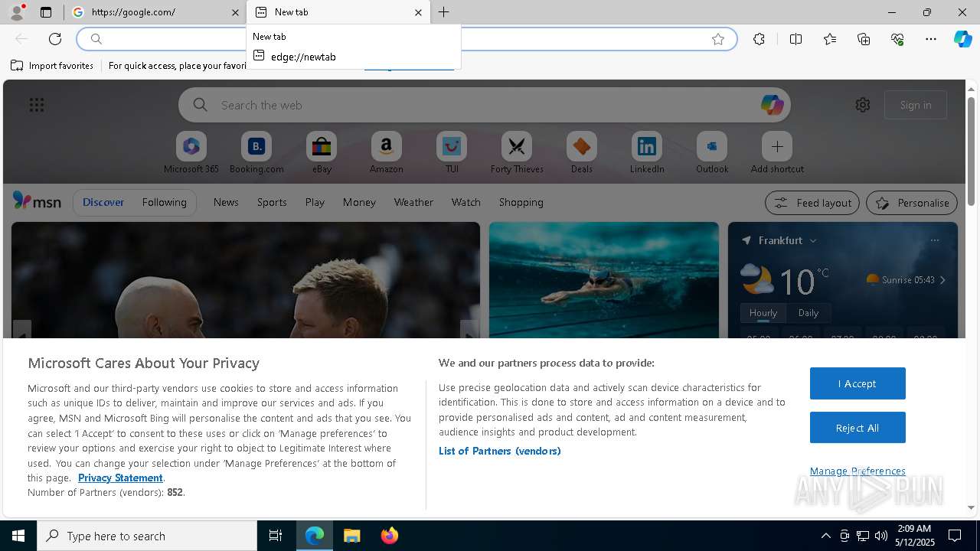Toggle split screen view
Screen dimensions: 980x551
point(795,39)
